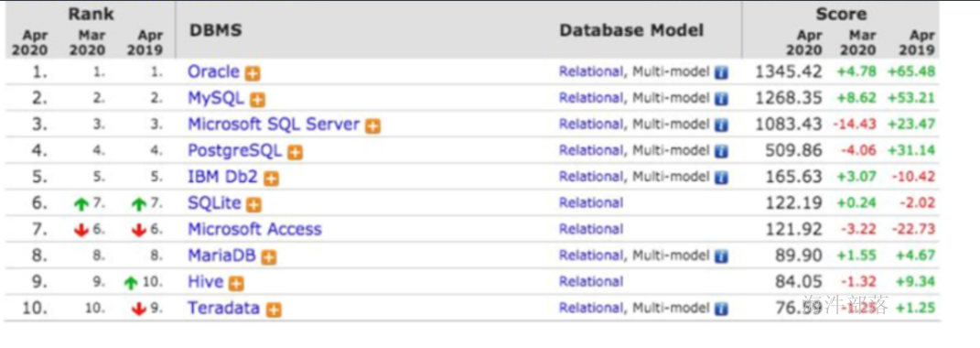Image resolution: width=980 pixels, height=348 pixels.
Task: Click the Relational model link in Hive row
Action: coord(590,282)
